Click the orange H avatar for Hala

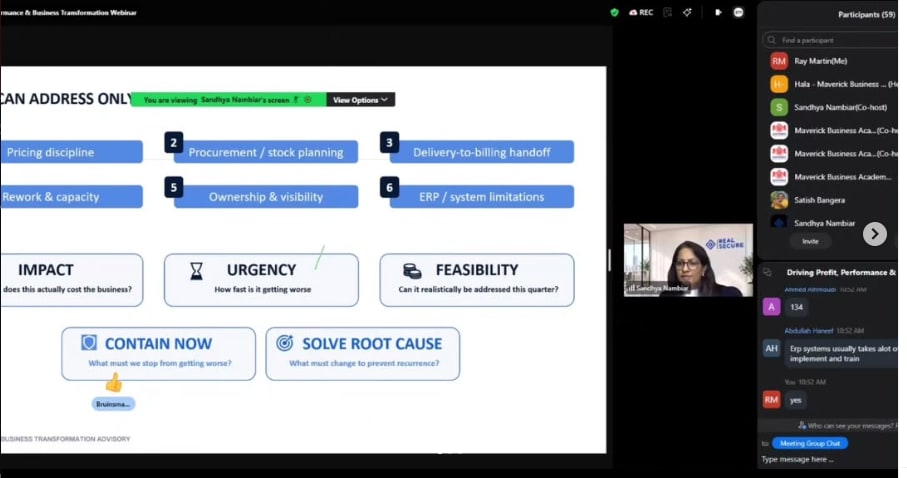point(779,84)
